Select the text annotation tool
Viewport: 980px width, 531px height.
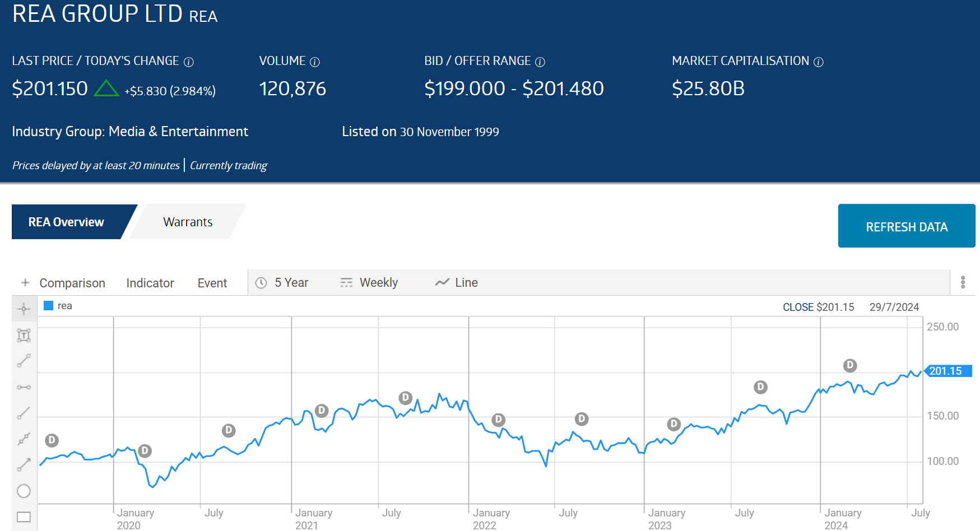24,335
